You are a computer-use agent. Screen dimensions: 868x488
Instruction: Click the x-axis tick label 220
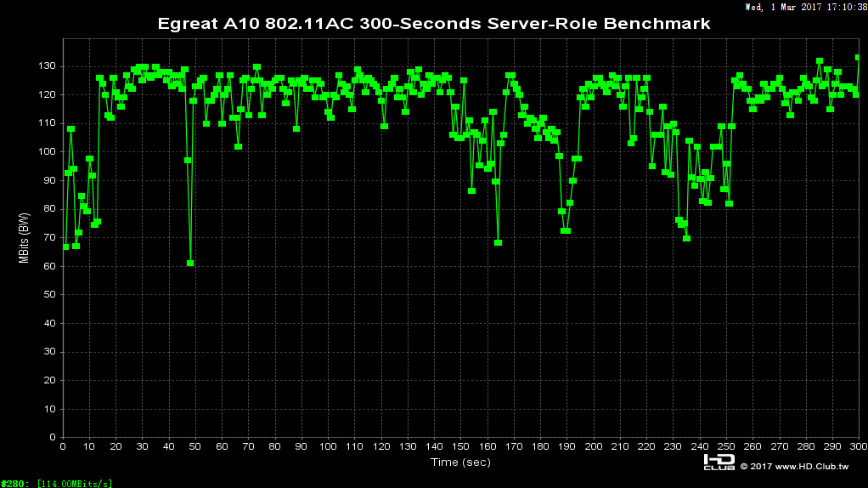(646, 446)
